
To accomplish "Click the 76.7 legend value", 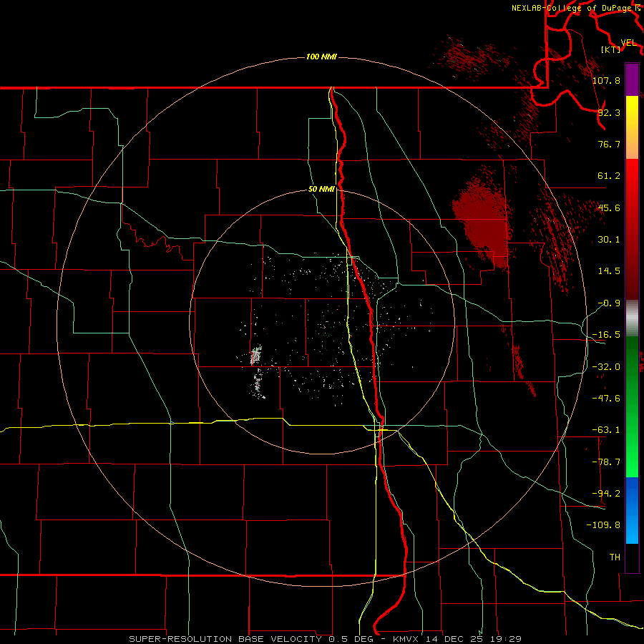I will (609, 144).
